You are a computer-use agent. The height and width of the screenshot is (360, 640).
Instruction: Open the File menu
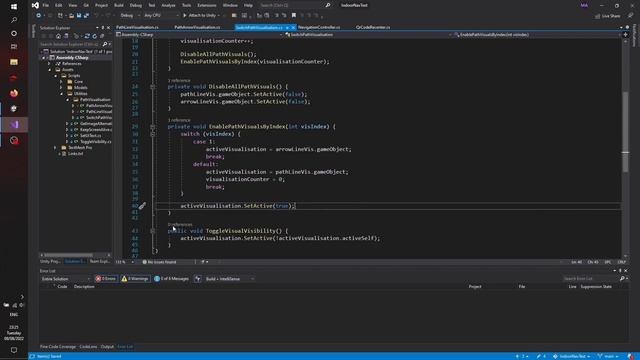(46, 5)
